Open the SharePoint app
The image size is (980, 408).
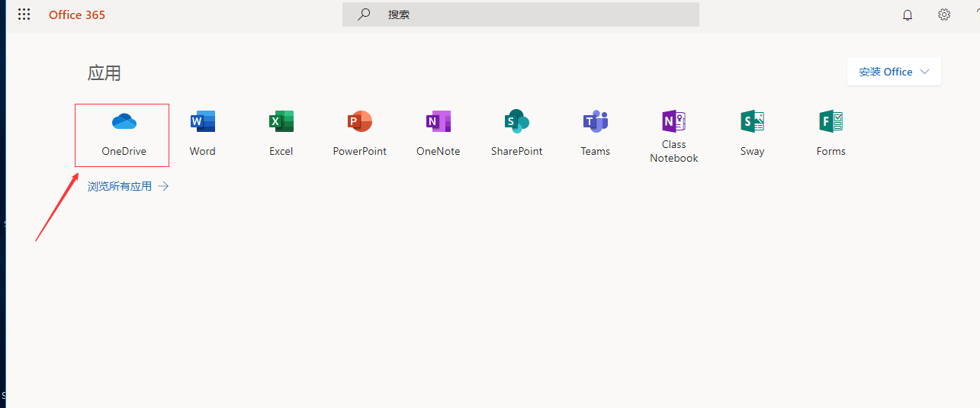tap(517, 134)
